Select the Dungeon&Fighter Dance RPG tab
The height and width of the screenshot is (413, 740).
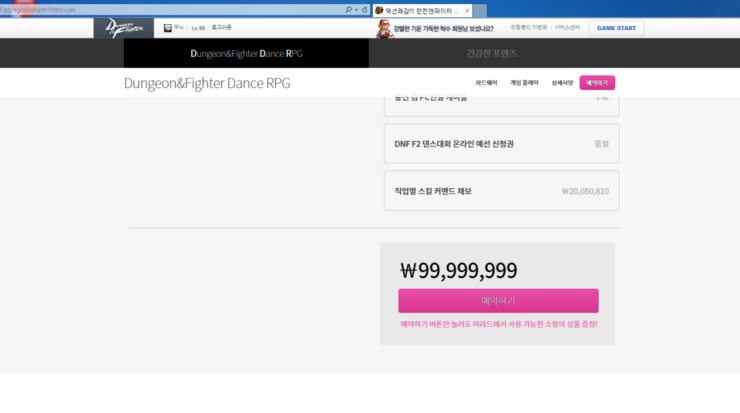[246, 53]
